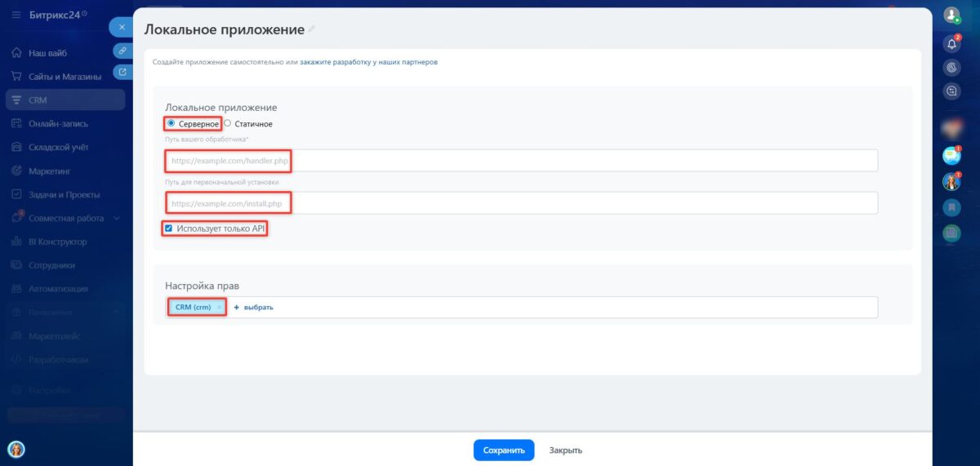The height and width of the screenshot is (466, 980).
Task: Expand Совместная работа chevron
Action: [x=117, y=218]
